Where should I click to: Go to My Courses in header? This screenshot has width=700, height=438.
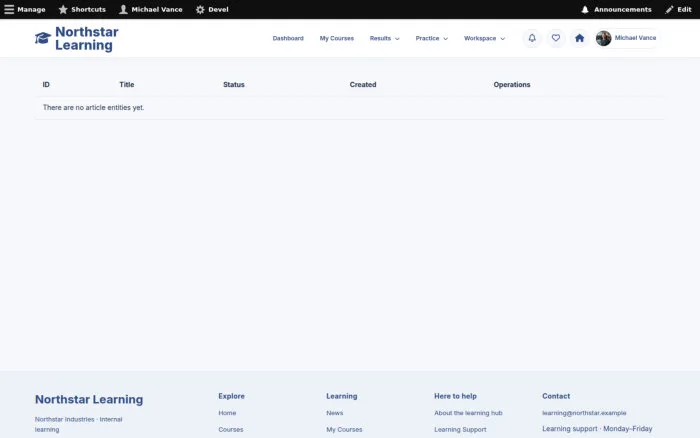(337, 38)
